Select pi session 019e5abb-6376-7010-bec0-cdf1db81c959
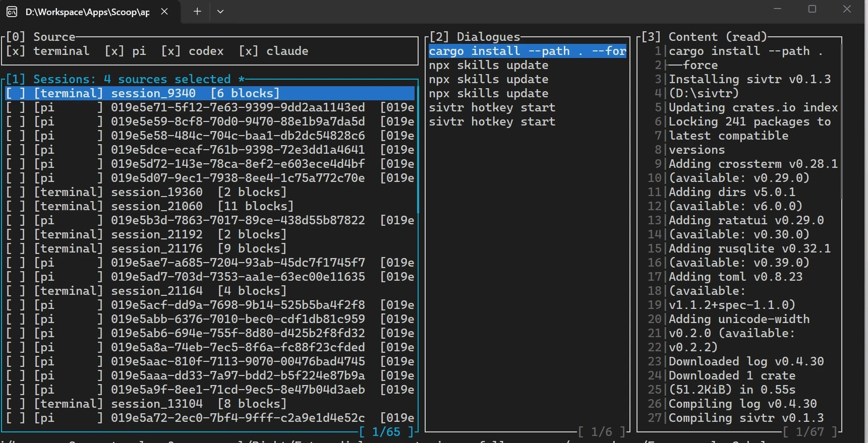868x443 pixels. 210,319
